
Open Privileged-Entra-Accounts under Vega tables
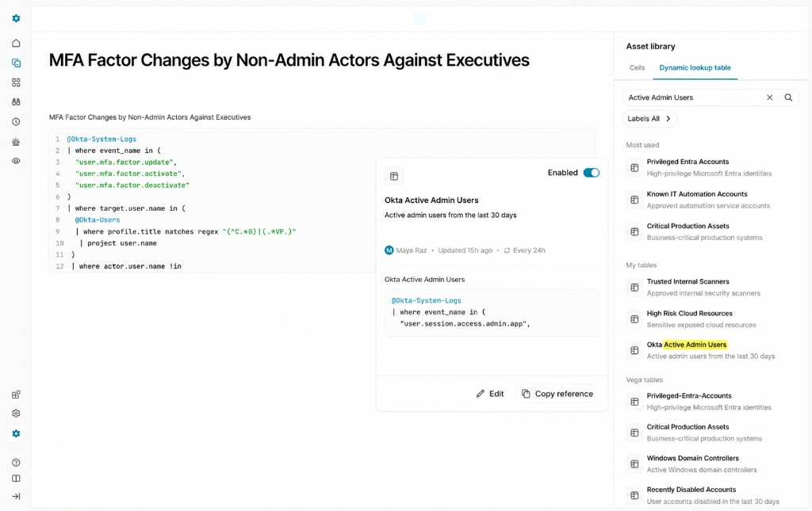[710, 402]
